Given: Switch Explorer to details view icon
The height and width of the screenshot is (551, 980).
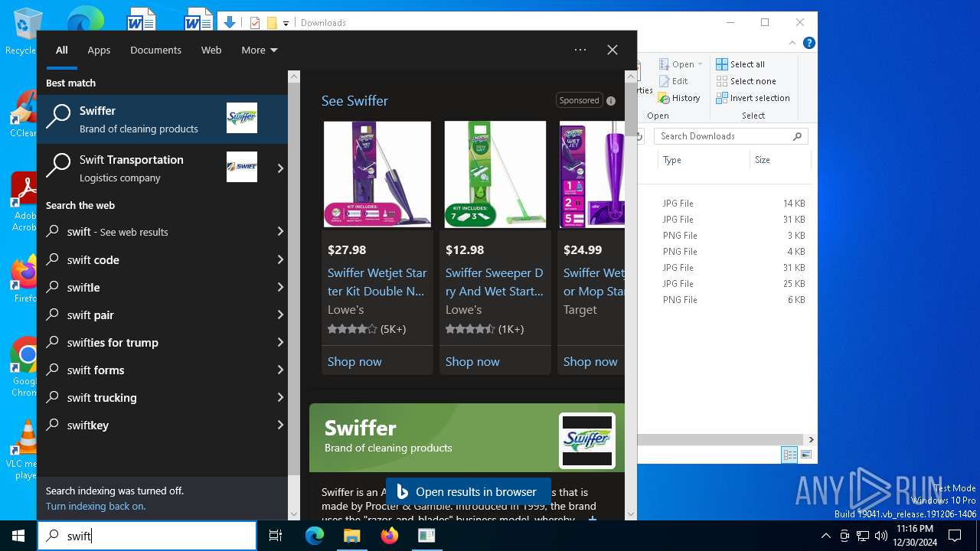Looking at the screenshot, I should (x=789, y=455).
